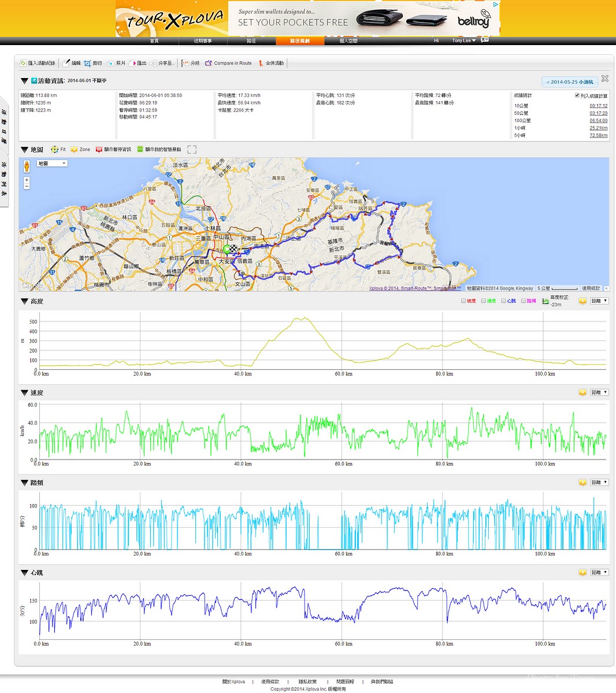Click the Google Maps zoom in button
Image resolution: width=616 pixels, height=693 pixels.
27,181
